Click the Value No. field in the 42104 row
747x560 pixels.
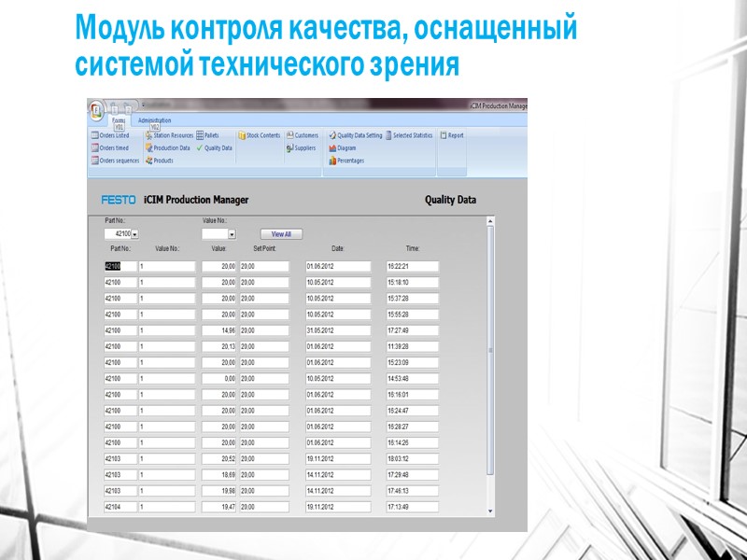click(x=167, y=507)
